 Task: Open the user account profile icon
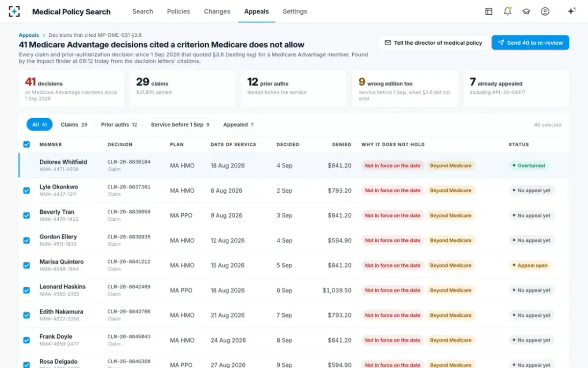pyautogui.click(x=545, y=11)
